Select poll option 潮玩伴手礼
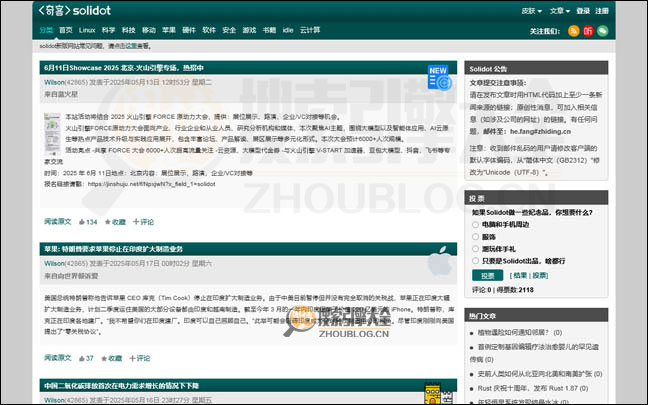The image size is (648, 405). click(475, 249)
